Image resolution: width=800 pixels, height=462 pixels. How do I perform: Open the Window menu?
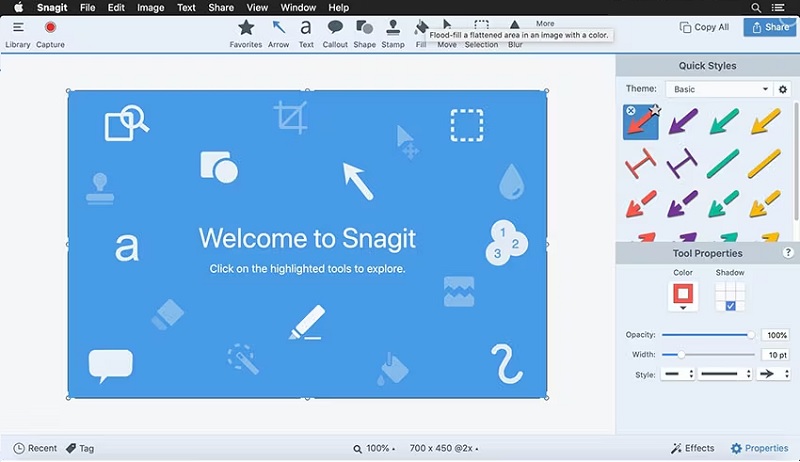pyautogui.click(x=298, y=8)
